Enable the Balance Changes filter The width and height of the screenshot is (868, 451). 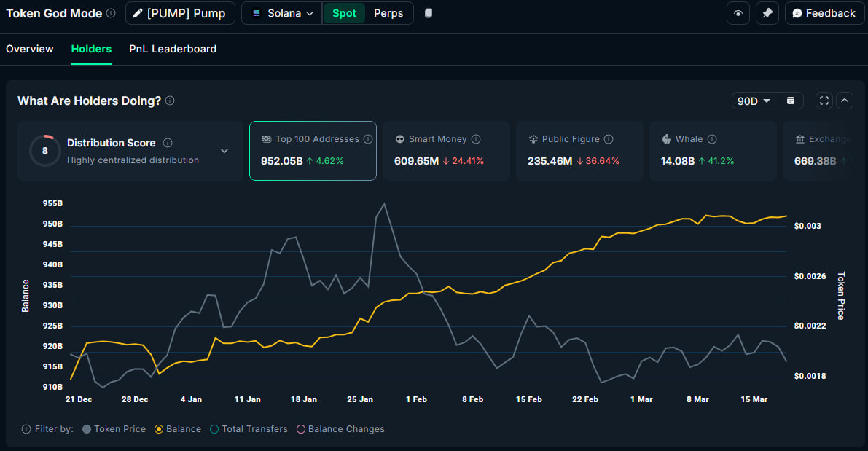[x=340, y=429]
